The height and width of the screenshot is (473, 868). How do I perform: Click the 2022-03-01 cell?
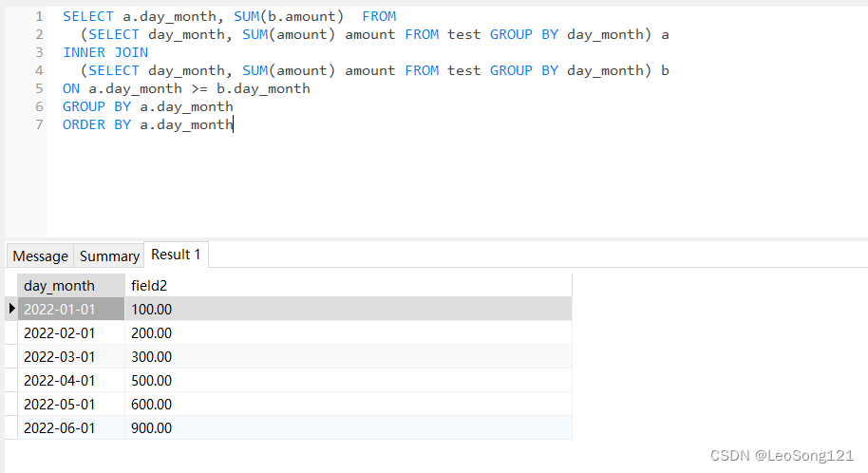pos(60,356)
